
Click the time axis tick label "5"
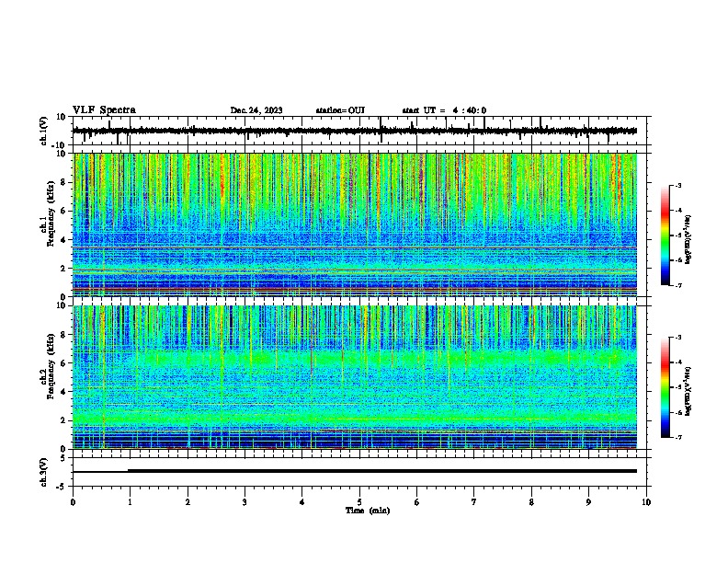click(x=359, y=502)
